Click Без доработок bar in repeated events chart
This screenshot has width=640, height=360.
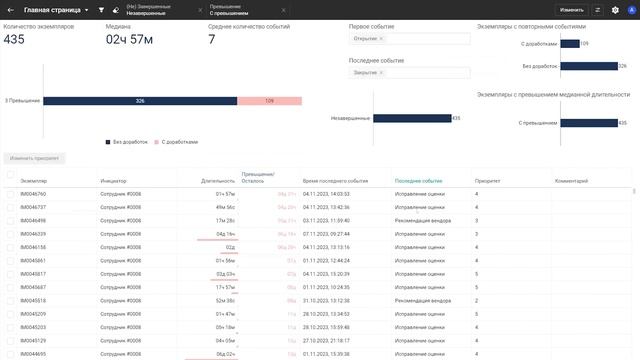tap(589, 66)
